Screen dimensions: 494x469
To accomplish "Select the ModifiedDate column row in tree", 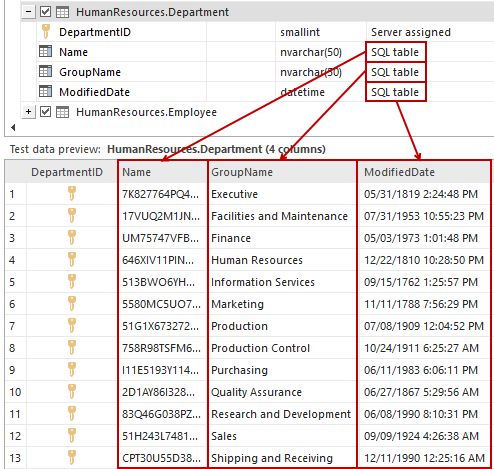I will [265, 92].
